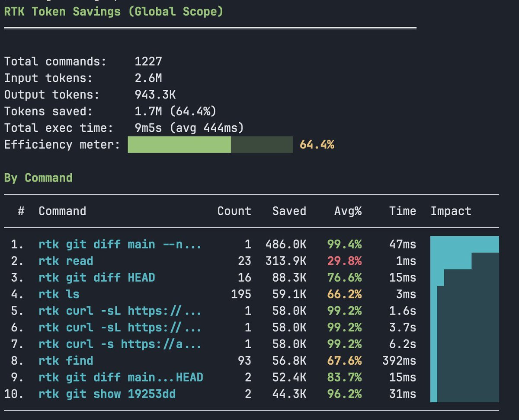Viewport: 519px width, 420px height.
Task: Click the 96.2% average percentage
Action: [345, 394]
